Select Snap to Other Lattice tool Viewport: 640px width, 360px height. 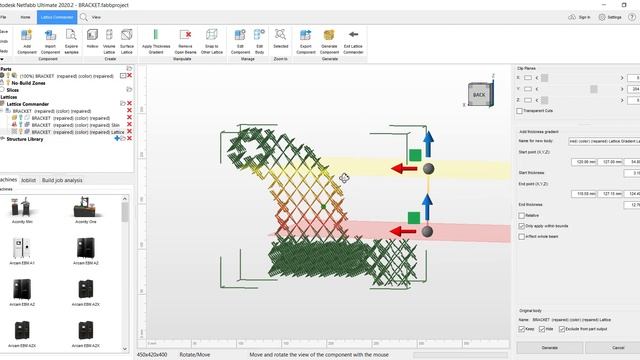pos(211,35)
